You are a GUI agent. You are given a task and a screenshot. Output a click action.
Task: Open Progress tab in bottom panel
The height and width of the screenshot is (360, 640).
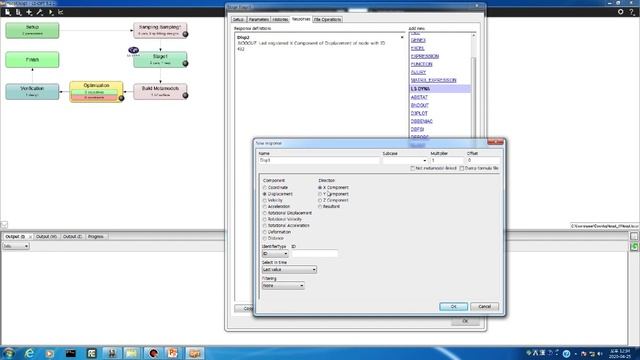tap(96, 237)
